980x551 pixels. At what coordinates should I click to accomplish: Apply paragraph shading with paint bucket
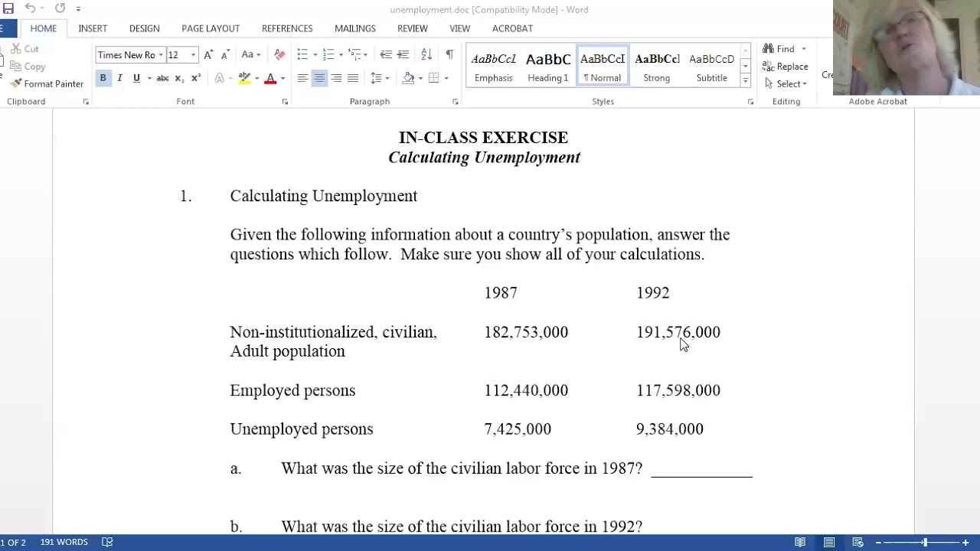click(x=408, y=78)
